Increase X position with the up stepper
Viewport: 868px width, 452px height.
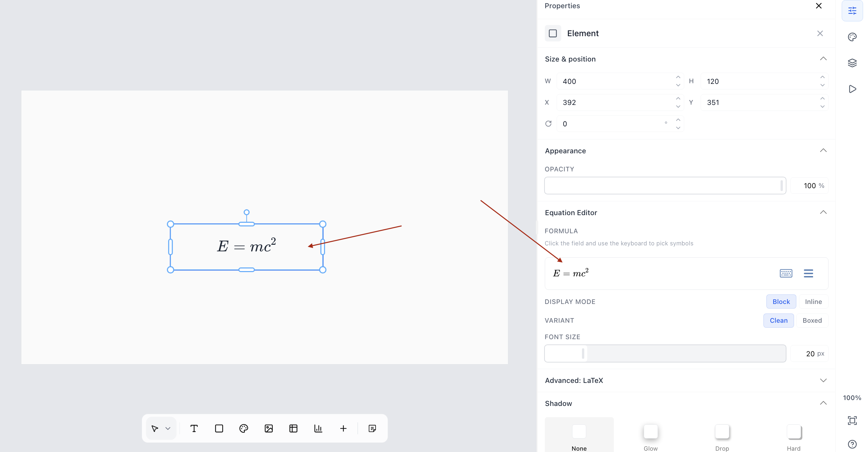678,98
